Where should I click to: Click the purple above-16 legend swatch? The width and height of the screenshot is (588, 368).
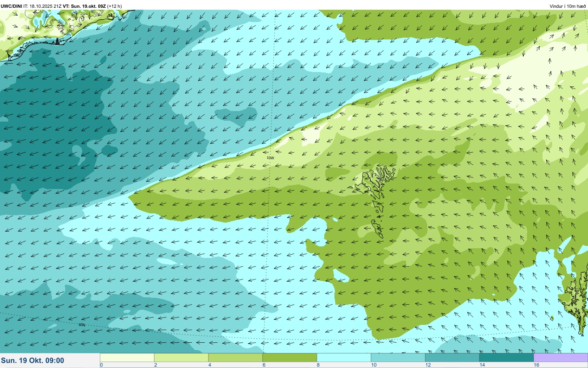point(560,357)
